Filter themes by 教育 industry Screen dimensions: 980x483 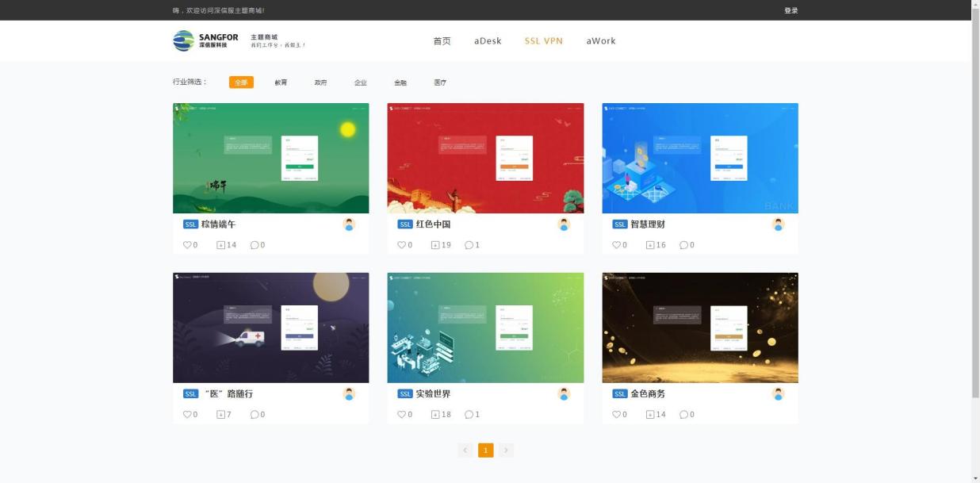[x=281, y=82]
